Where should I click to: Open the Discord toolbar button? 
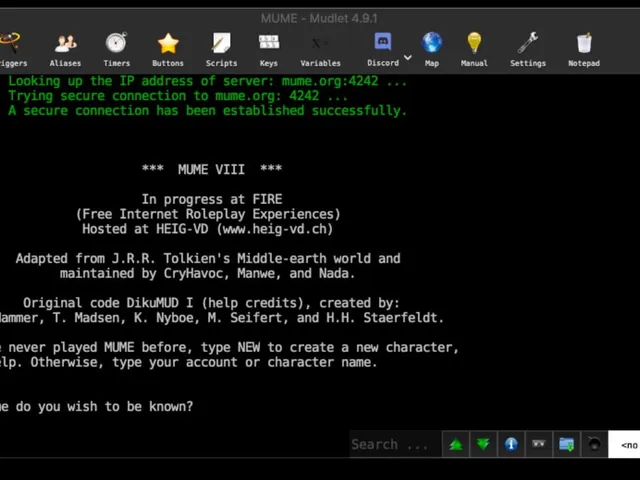point(383,50)
